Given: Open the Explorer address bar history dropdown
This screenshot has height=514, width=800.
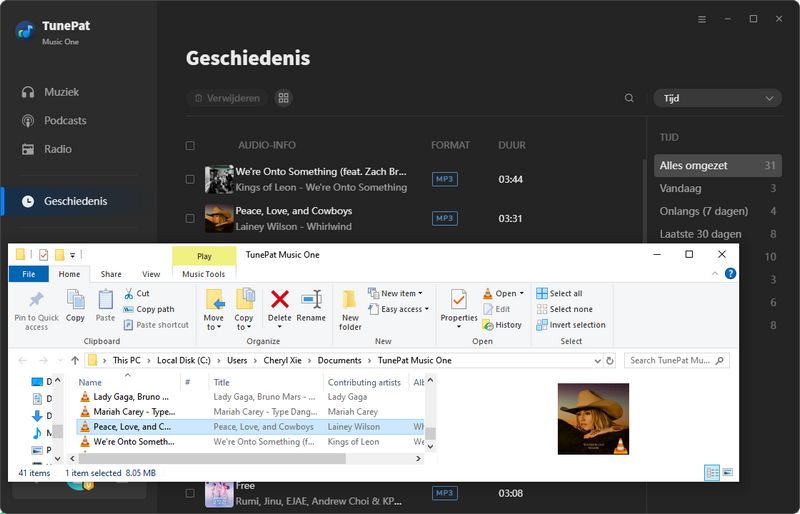Looking at the screenshot, I should (597, 361).
